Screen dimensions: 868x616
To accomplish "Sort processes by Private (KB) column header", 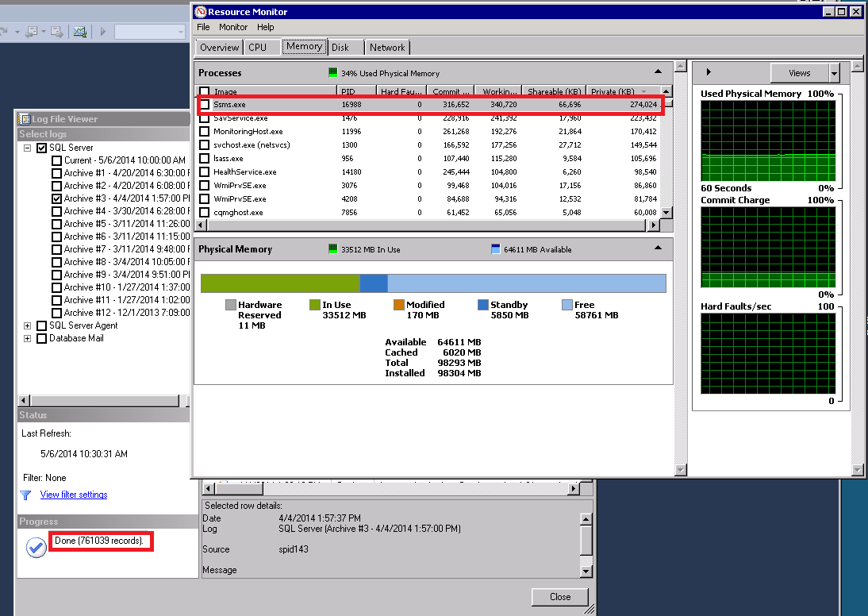I will (x=624, y=90).
